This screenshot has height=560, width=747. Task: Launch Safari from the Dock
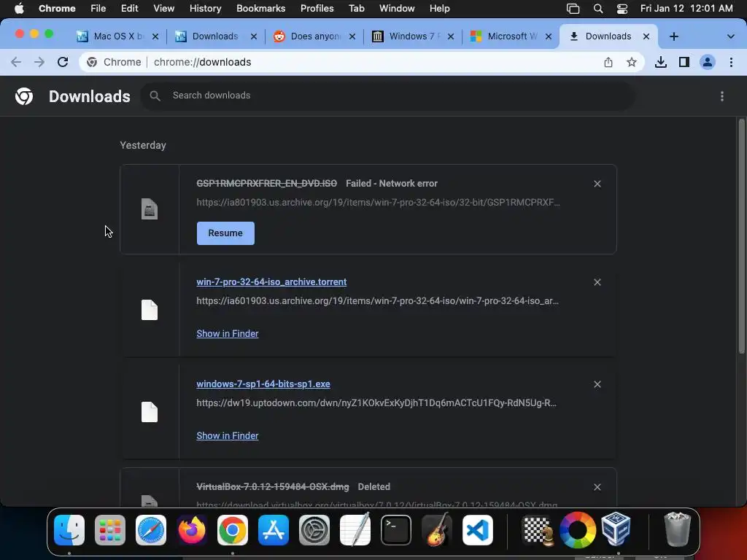[151, 530]
